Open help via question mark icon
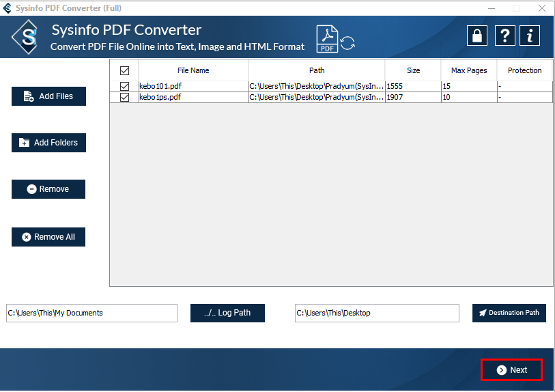 tap(504, 36)
